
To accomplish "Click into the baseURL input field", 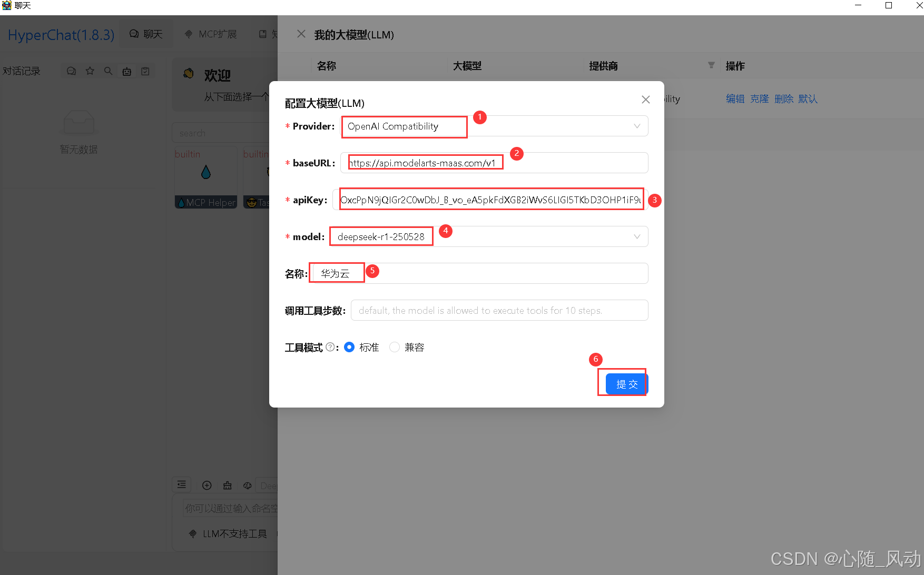I will click(x=494, y=163).
